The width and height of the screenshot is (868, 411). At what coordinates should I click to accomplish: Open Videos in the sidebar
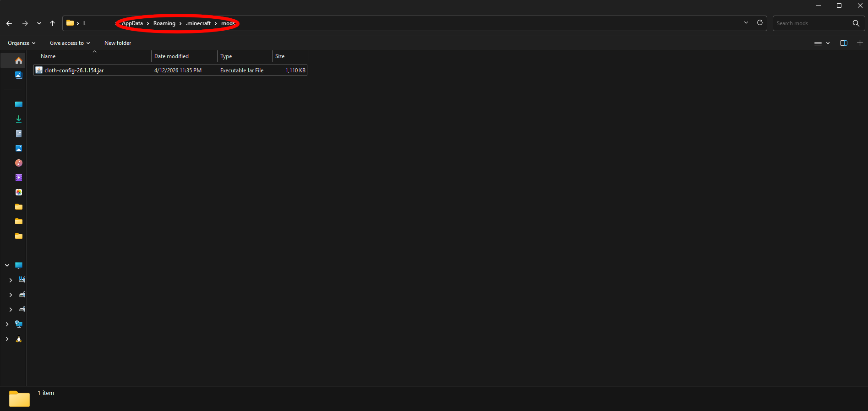(18, 178)
